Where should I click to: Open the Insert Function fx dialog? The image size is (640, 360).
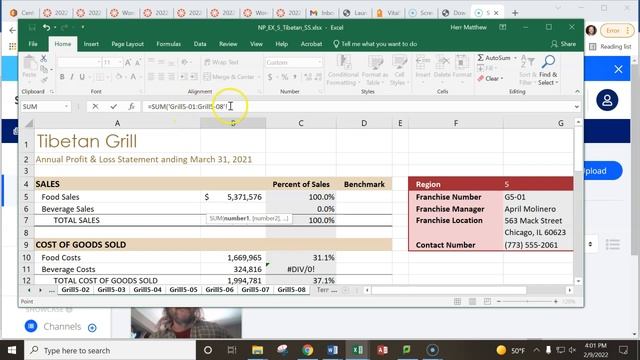(131, 107)
